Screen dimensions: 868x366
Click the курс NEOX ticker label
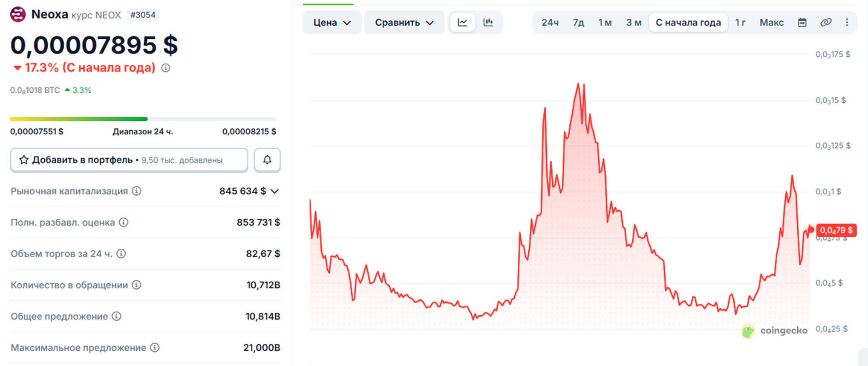pyautogui.click(x=96, y=15)
